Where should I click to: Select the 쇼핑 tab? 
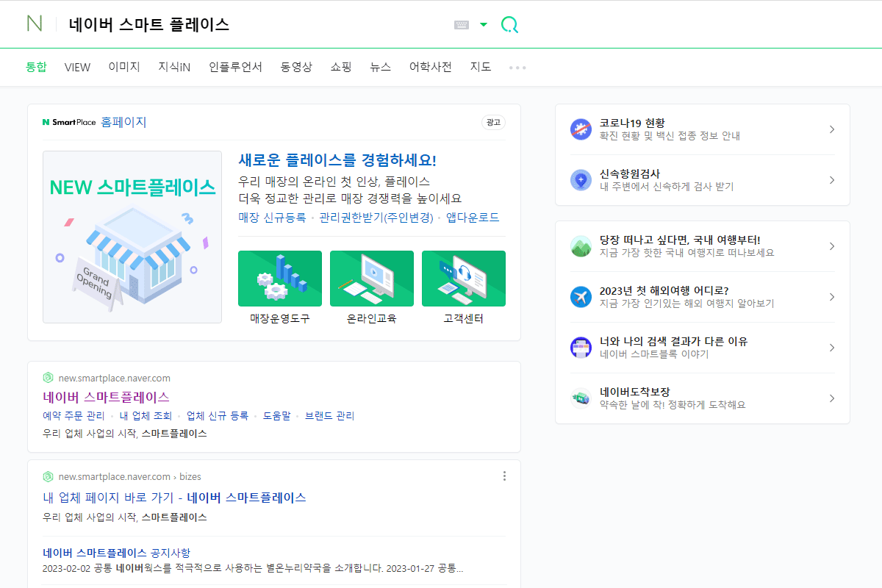(x=340, y=66)
